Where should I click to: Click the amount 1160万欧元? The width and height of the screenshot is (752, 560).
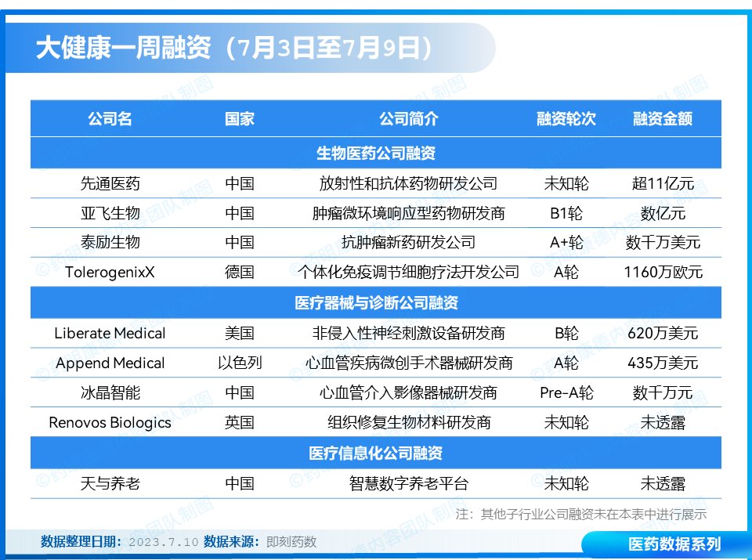[x=663, y=272]
